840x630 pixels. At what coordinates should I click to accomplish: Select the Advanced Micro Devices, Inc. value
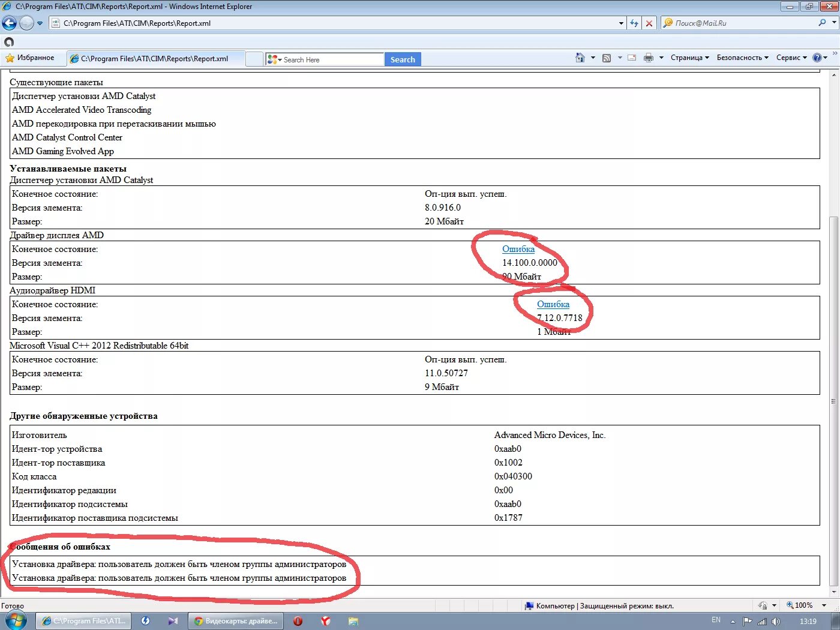pos(550,435)
